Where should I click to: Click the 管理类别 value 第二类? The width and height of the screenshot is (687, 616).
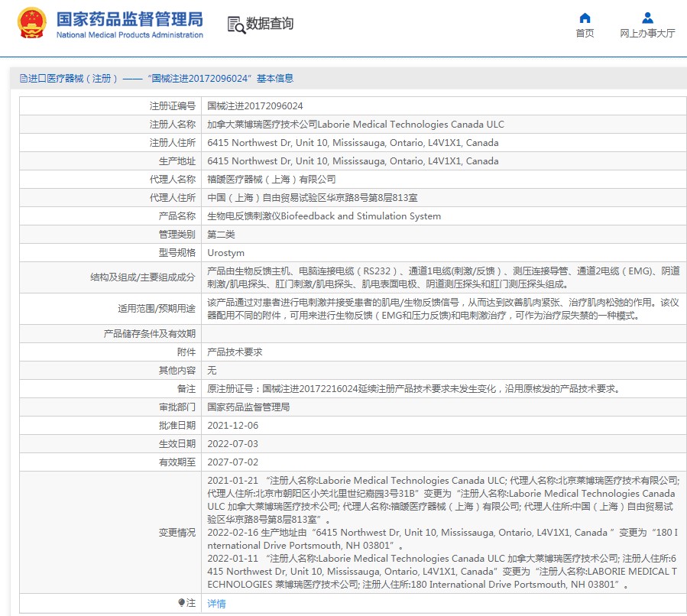click(x=221, y=235)
